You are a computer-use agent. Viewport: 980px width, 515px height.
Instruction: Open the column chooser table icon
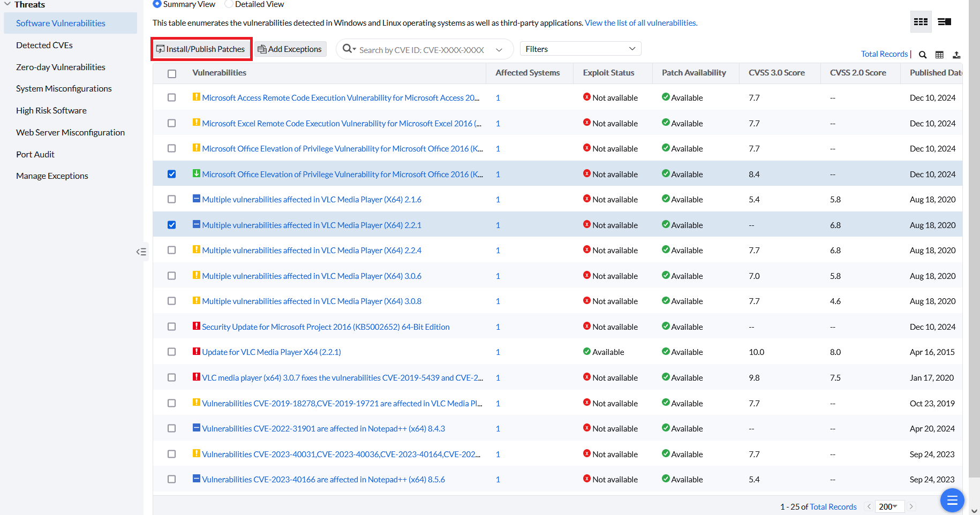coord(939,55)
